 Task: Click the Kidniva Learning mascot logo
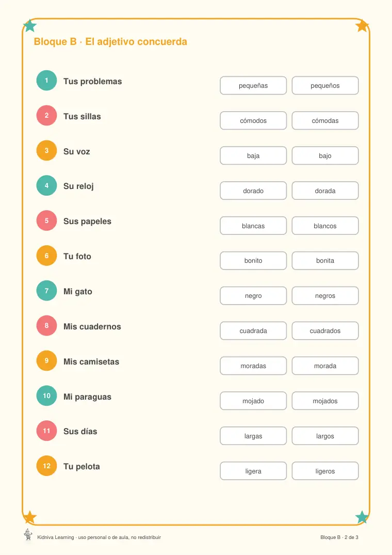(28, 534)
